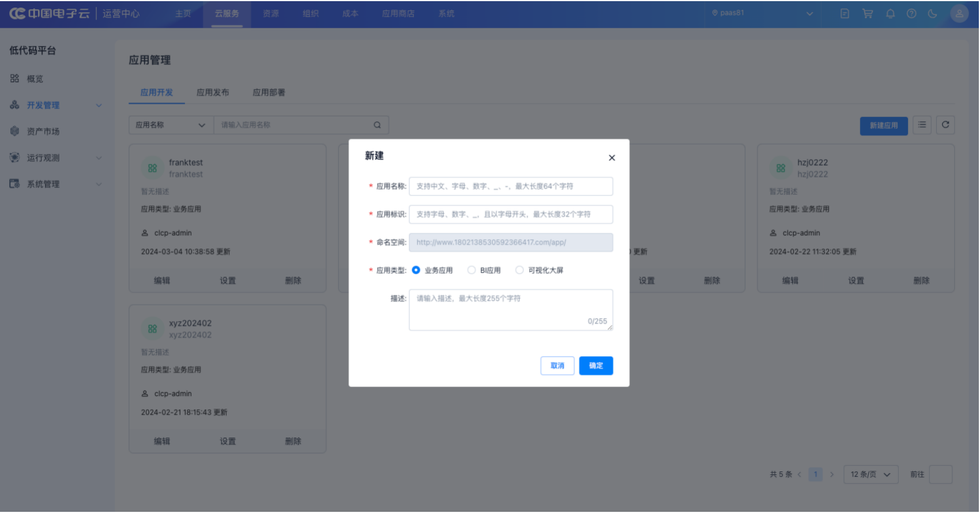Click the 运行观测 sidebar icon
980x513 pixels.
coord(14,157)
